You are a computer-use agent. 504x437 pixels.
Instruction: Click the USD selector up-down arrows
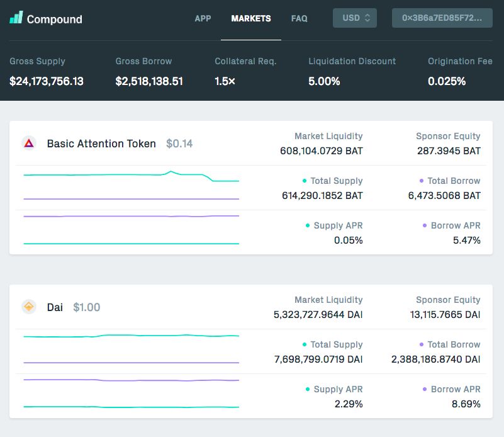(x=367, y=18)
